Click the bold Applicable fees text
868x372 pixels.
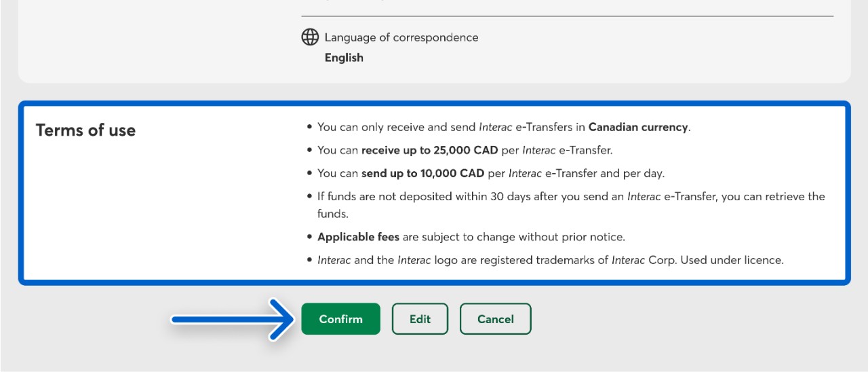pos(358,237)
